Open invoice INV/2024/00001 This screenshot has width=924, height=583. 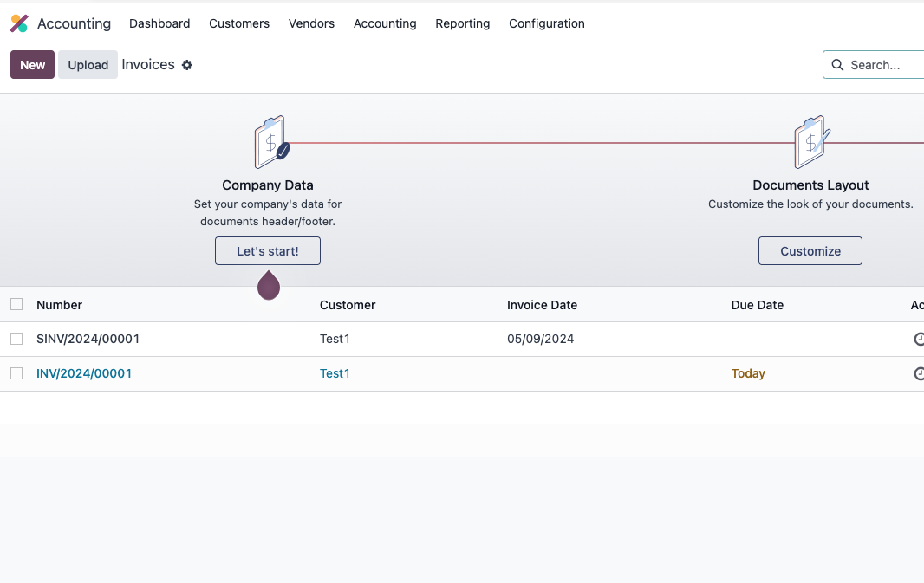(x=84, y=373)
